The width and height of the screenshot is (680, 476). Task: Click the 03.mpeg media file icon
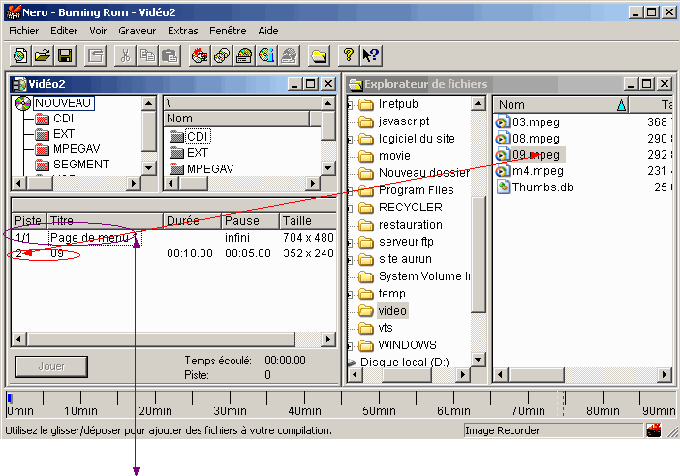click(503, 122)
